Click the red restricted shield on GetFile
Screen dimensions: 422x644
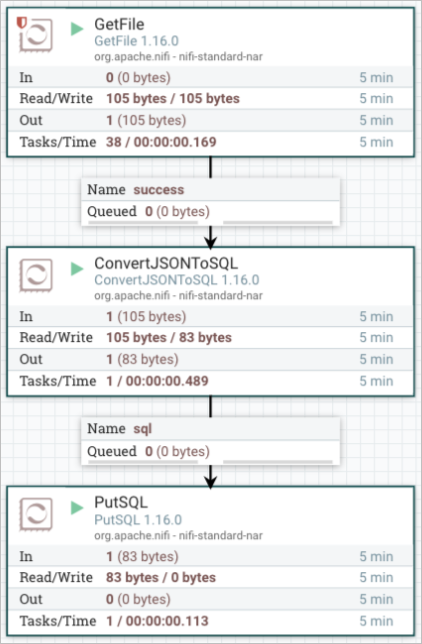(21, 23)
